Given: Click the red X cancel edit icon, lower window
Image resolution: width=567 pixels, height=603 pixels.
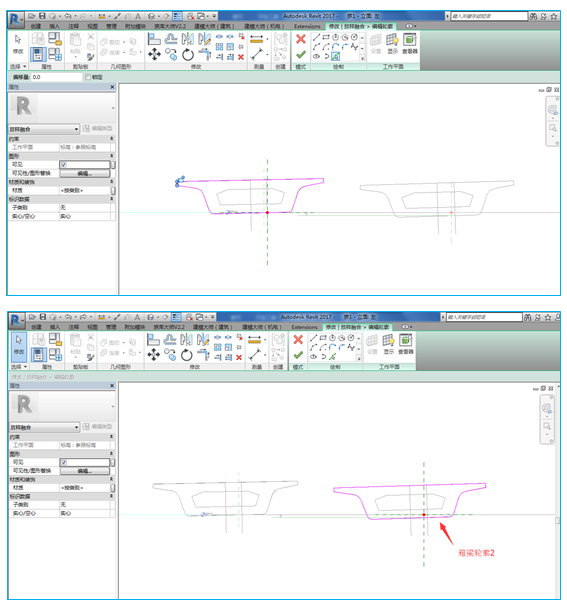Looking at the screenshot, I should [298, 340].
